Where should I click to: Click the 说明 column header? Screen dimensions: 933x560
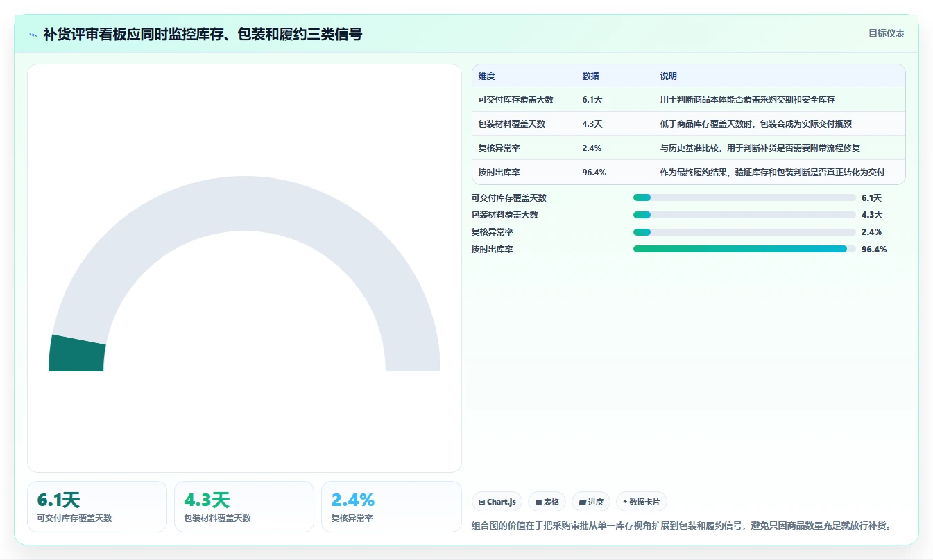[668, 76]
